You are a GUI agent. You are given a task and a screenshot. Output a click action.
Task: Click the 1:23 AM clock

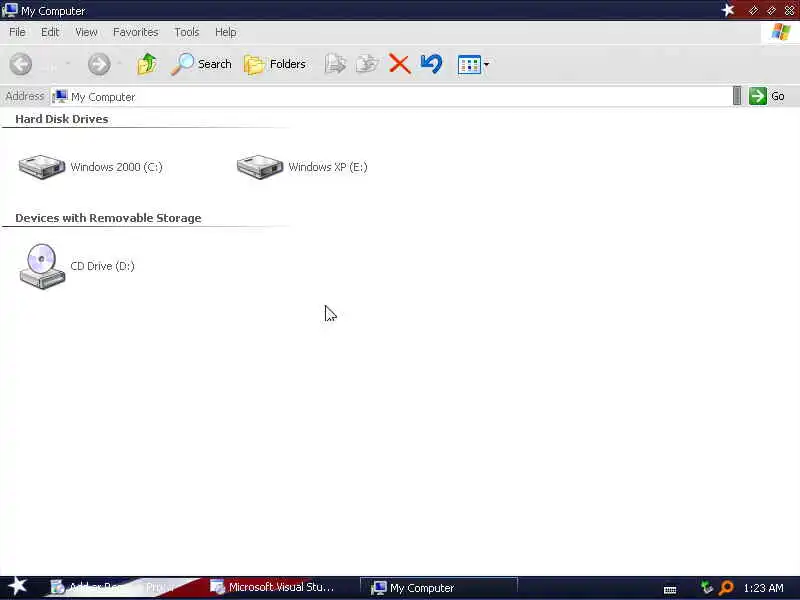click(x=764, y=588)
